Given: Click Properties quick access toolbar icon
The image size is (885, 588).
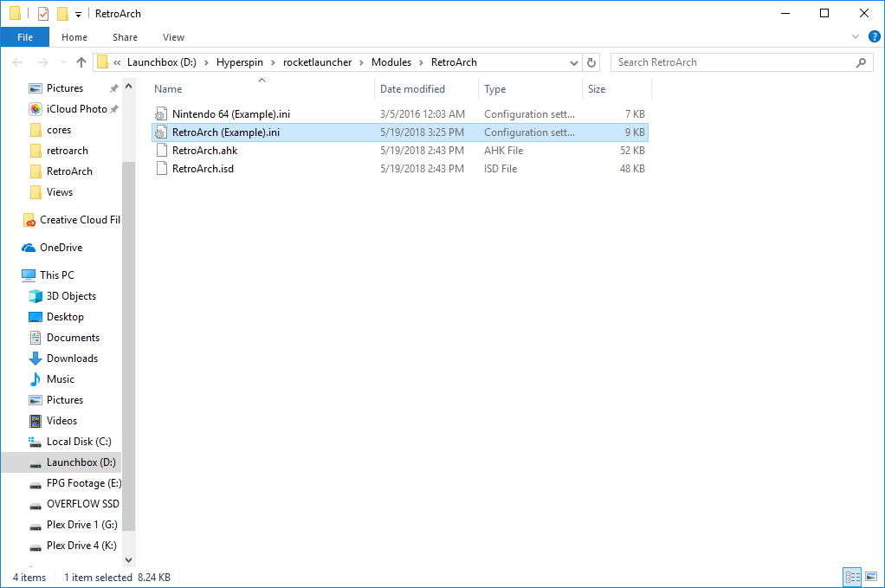Looking at the screenshot, I should point(43,14).
